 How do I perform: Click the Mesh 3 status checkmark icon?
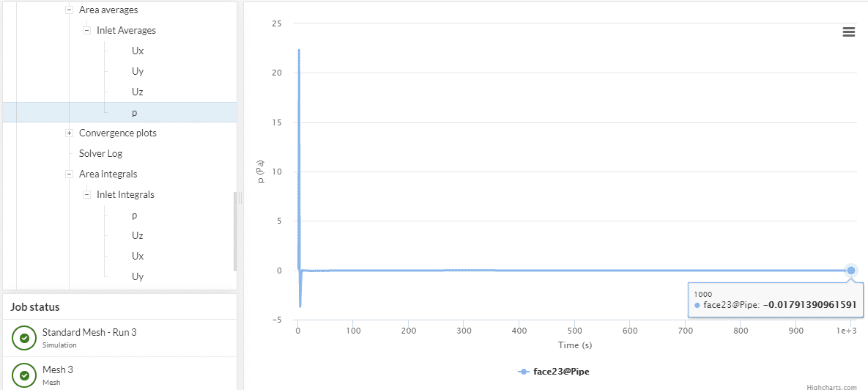(x=24, y=375)
